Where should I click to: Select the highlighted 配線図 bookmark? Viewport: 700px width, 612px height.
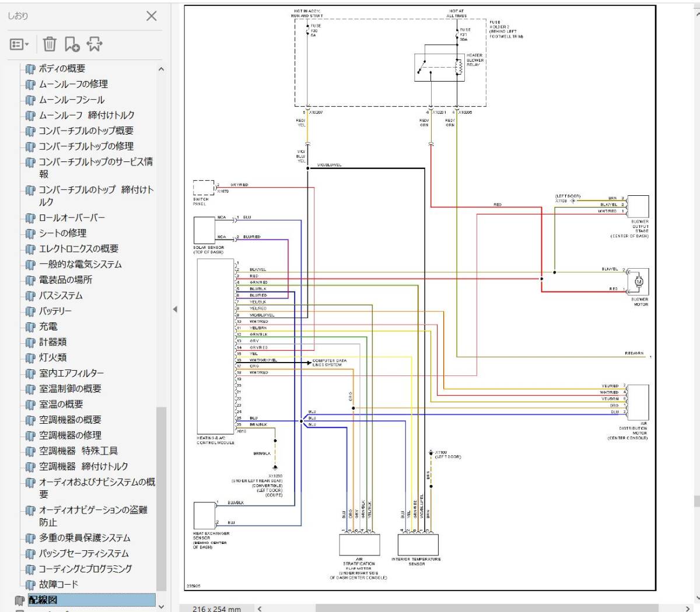click(44, 599)
